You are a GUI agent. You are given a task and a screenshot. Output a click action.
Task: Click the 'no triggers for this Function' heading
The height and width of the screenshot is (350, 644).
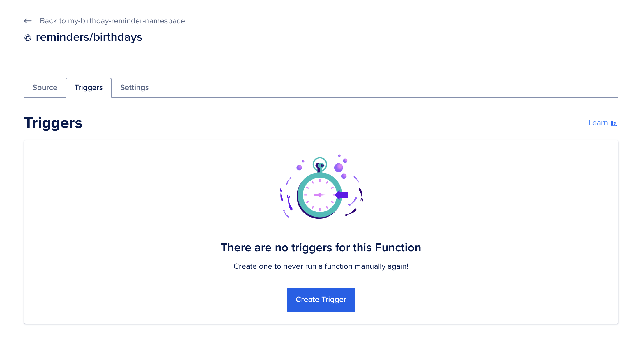click(x=321, y=248)
